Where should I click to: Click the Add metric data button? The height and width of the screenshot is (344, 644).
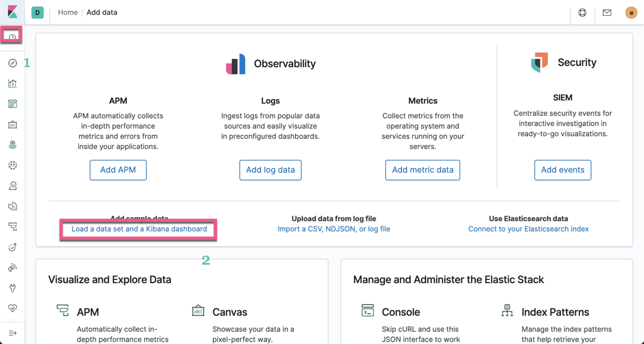(423, 169)
